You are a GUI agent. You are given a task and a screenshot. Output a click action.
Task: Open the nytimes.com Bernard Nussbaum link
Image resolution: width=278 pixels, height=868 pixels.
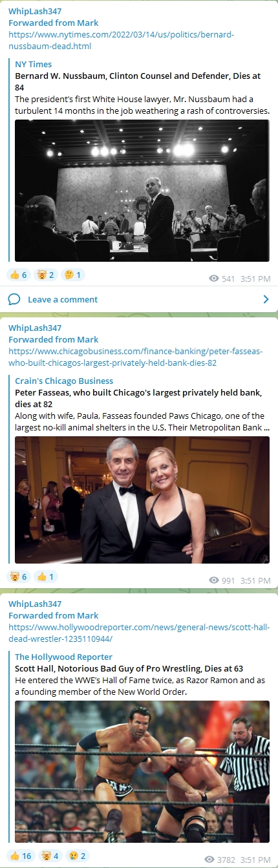122,41
